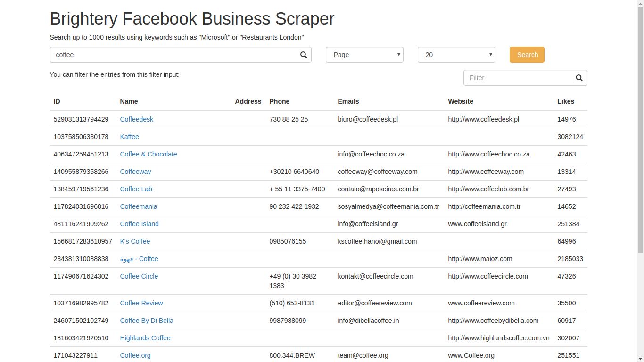Follow the Coffee & Chocolate link
The image size is (644, 362).
pyautogui.click(x=149, y=154)
